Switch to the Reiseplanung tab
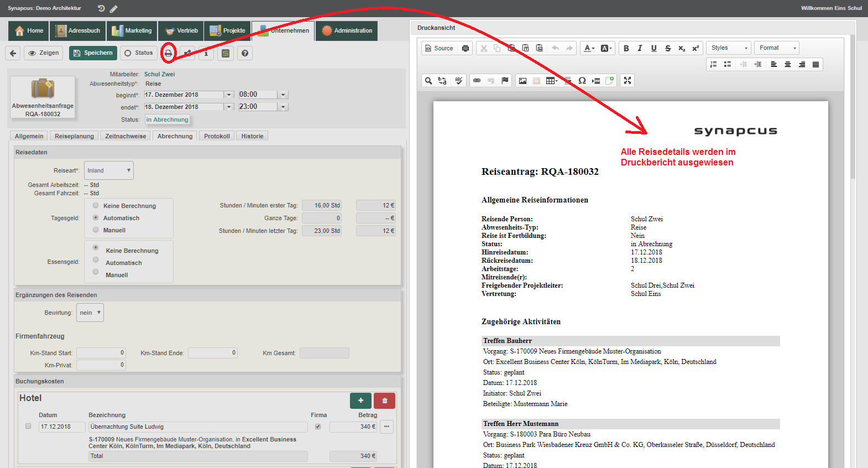The width and height of the screenshot is (868, 468). [74, 136]
